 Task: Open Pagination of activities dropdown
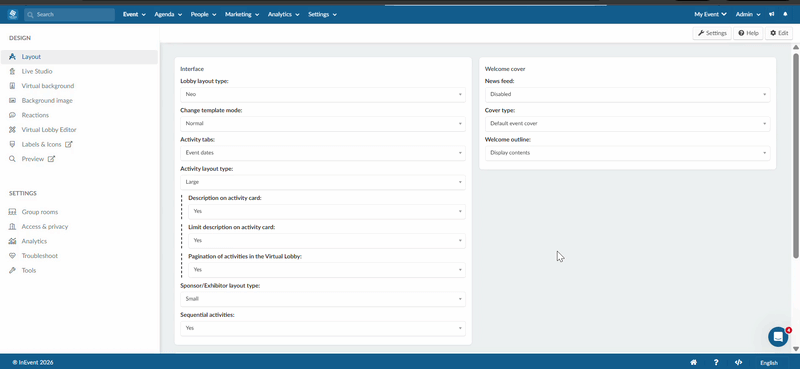pyautogui.click(x=327, y=269)
